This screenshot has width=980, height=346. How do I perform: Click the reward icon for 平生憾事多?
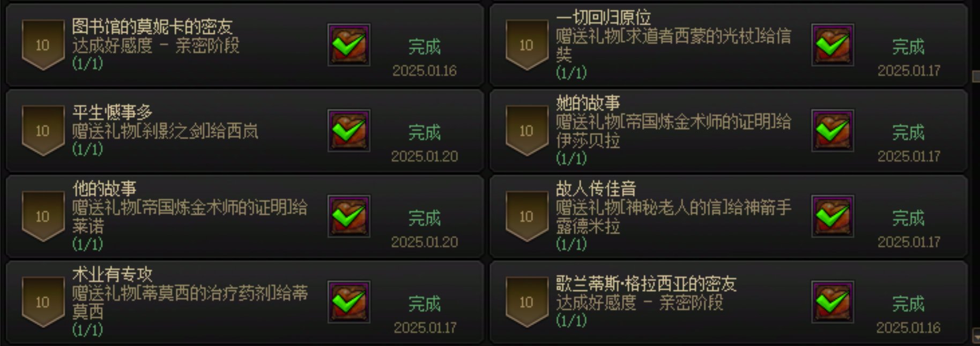pyautogui.click(x=349, y=131)
